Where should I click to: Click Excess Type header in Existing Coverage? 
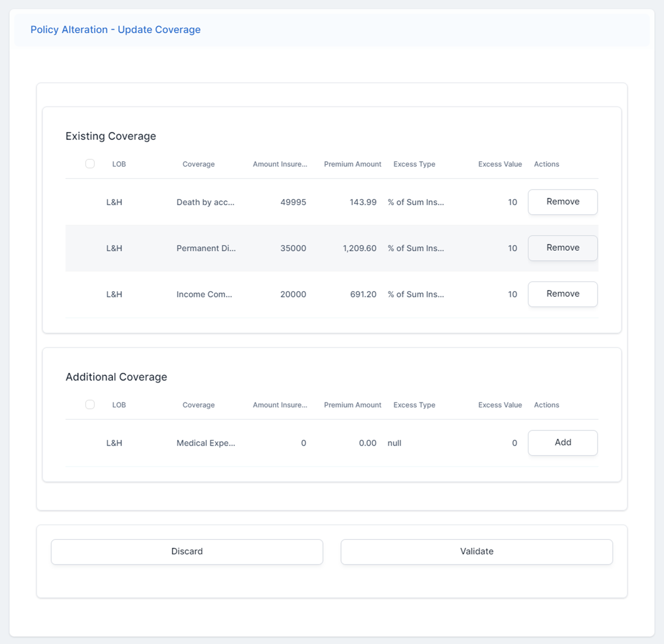(414, 164)
